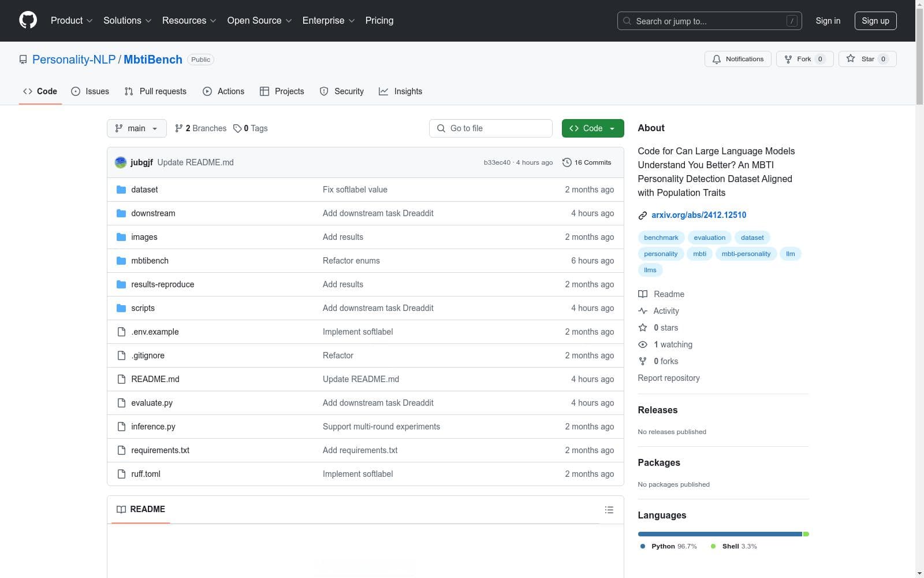Click jubgjf's avatar image
Viewport: 924px width, 578px height.
(121, 162)
